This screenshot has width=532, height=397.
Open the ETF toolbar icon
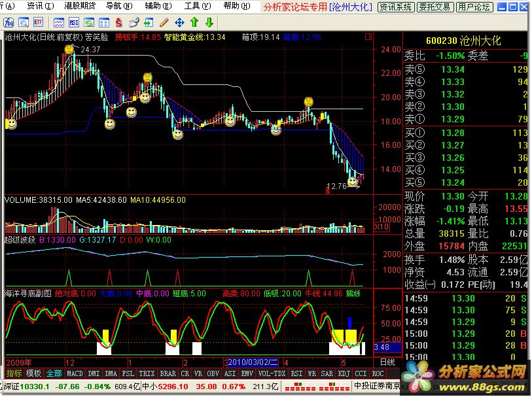pyautogui.click(x=39, y=23)
